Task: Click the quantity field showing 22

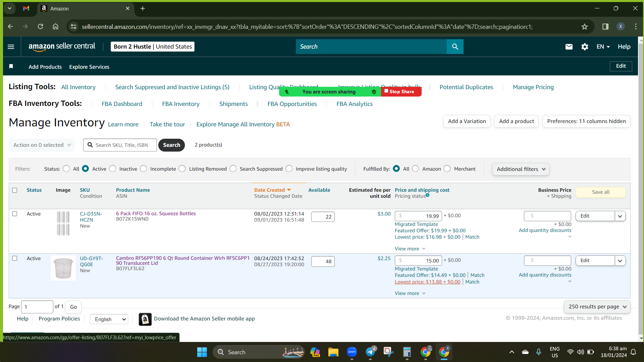Action: pyautogui.click(x=323, y=217)
